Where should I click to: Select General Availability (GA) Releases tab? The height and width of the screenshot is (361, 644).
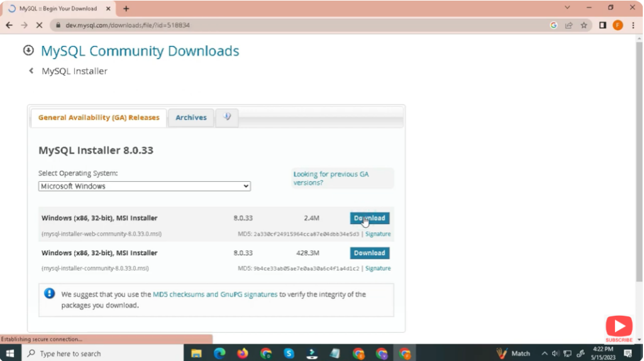pyautogui.click(x=99, y=118)
